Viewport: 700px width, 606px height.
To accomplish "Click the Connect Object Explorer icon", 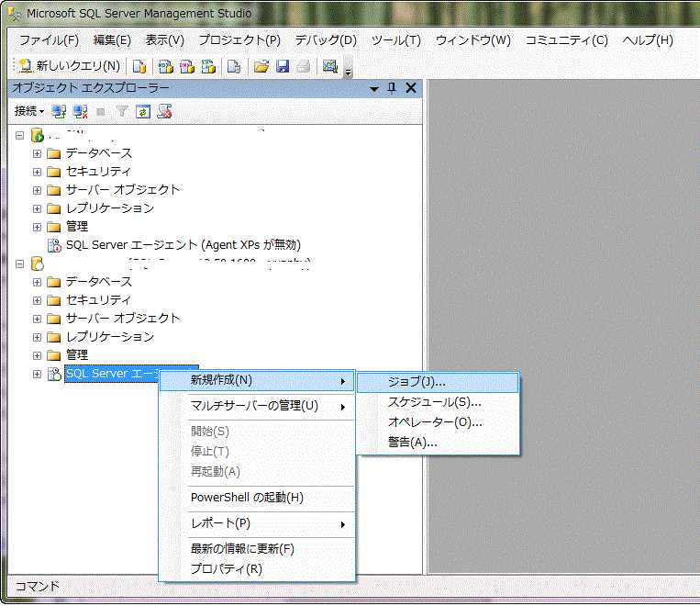I will (59, 111).
